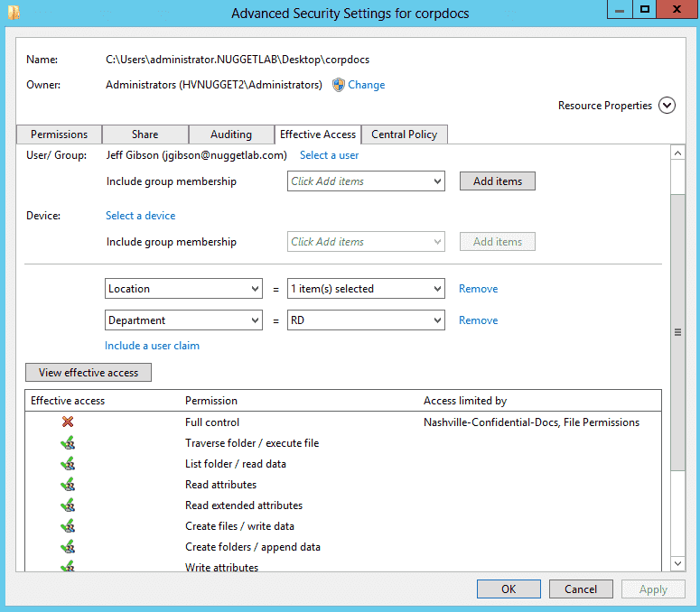Image resolution: width=700 pixels, height=612 pixels.
Task: Click the corpdocs path name text
Action: [x=238, y=60]
